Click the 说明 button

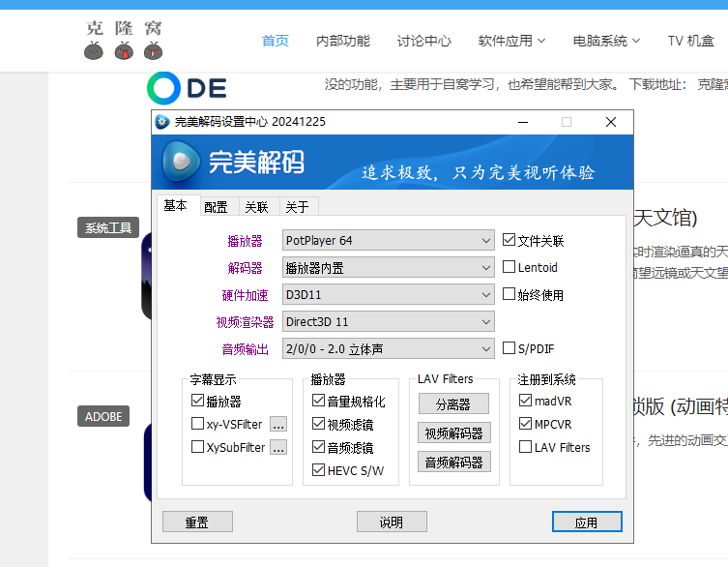click(392, 522)
